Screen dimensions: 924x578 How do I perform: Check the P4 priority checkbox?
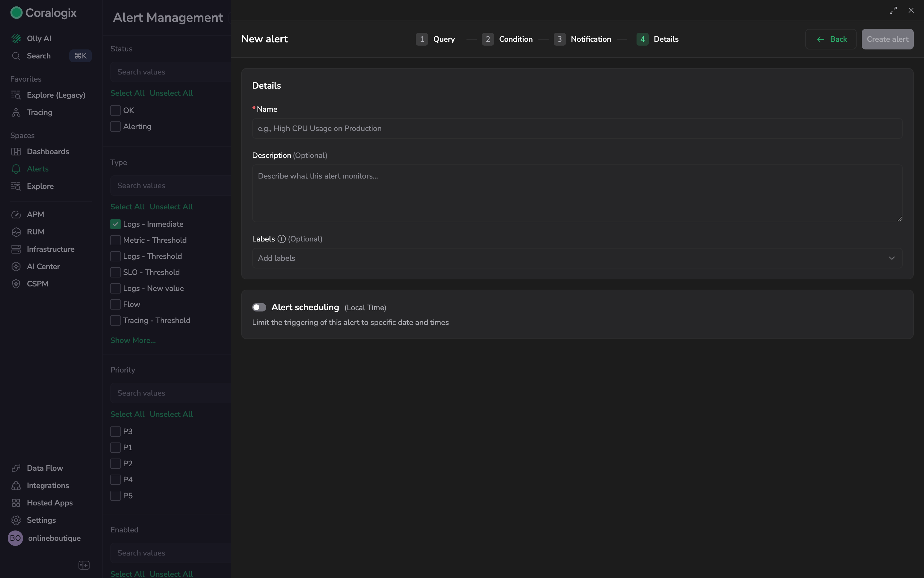point(115,480)
